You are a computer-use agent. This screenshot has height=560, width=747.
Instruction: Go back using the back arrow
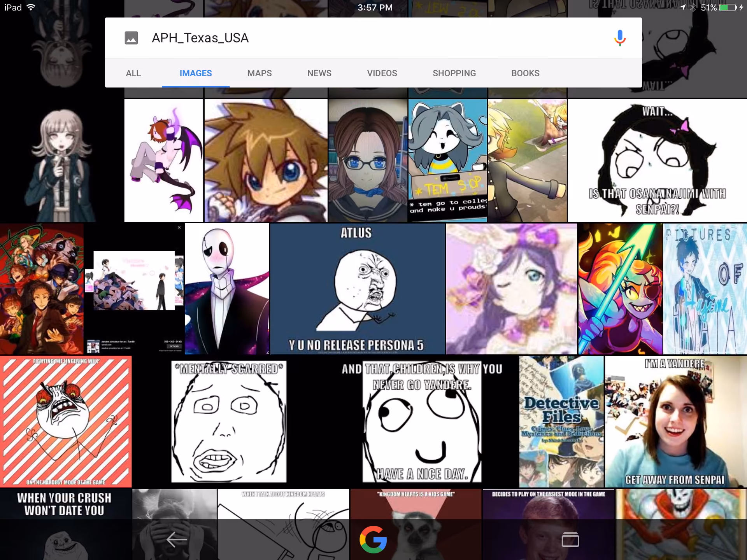pyautogui.click(x=177, y=540)
